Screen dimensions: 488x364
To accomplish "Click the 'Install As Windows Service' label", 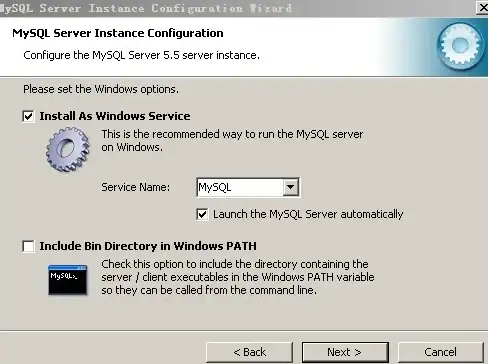I will coord(115,116).
